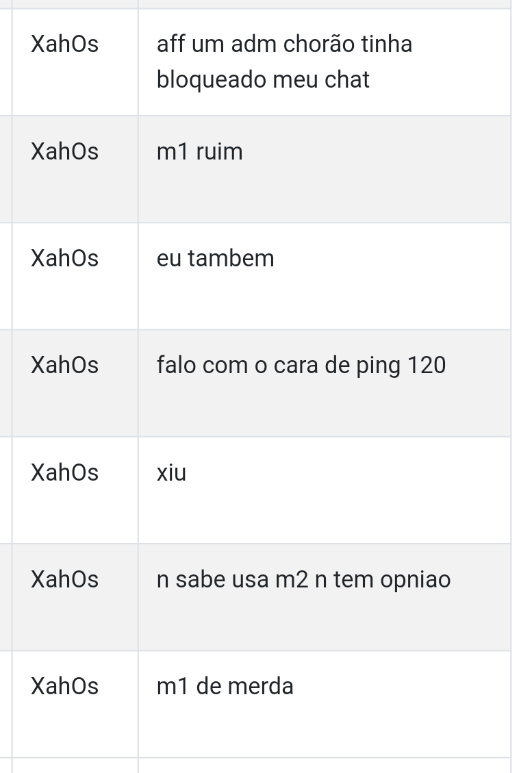Click the leftmost cell of the 'falo com o cara' row

coord(5,383)
